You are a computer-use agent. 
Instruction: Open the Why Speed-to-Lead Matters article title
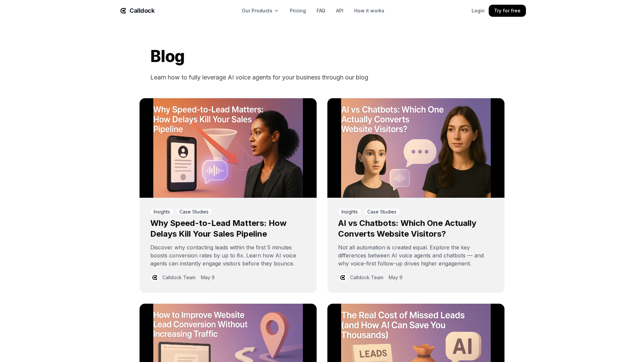coord(218,229)
